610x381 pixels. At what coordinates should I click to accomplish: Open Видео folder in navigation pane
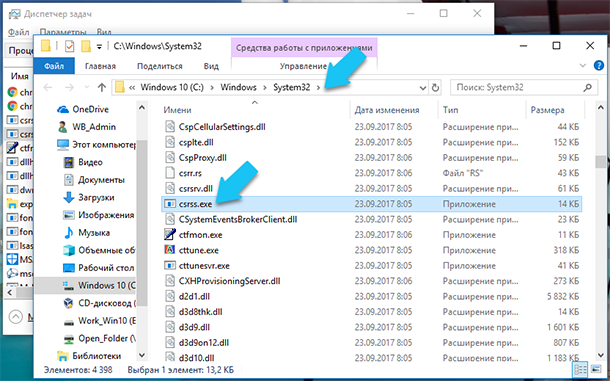click(x=90, y=162)
